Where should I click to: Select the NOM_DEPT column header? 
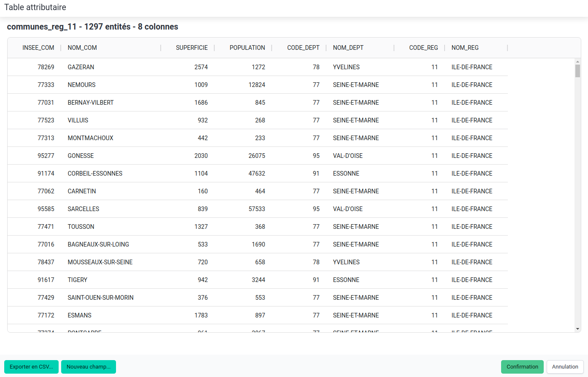(x=348, y=48)
